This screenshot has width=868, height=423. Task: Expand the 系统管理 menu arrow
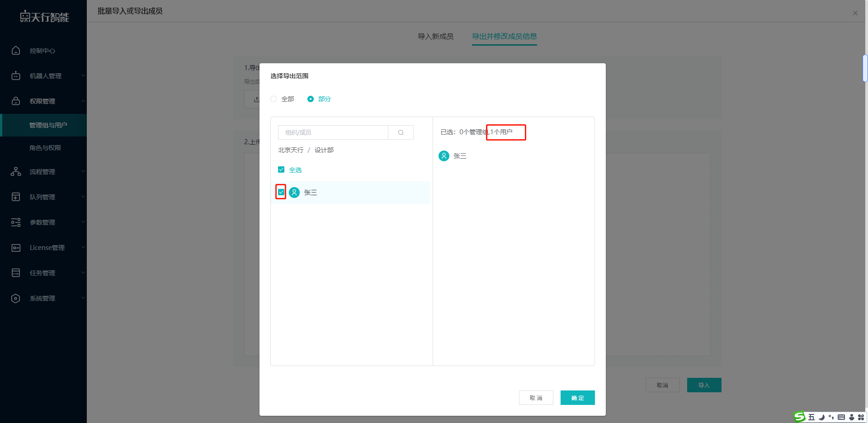[83, 298]
